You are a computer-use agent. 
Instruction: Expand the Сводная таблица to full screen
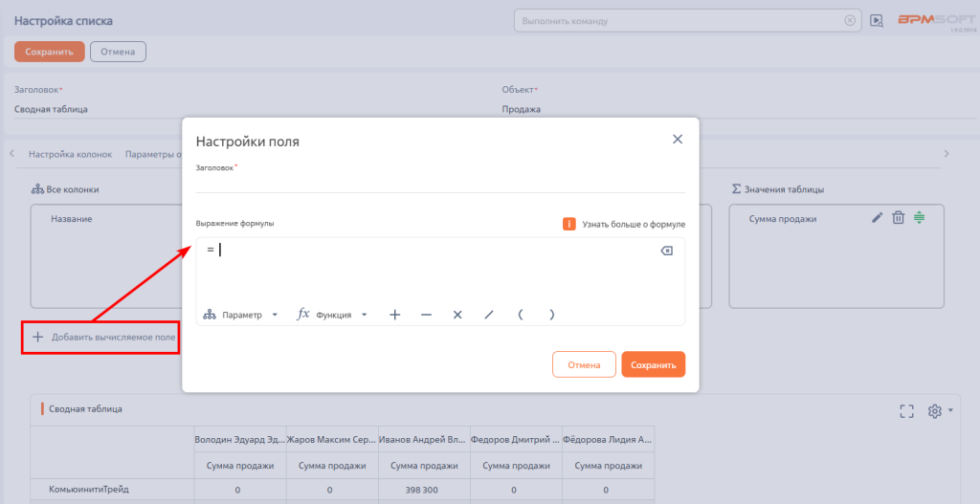pos(906,411)
